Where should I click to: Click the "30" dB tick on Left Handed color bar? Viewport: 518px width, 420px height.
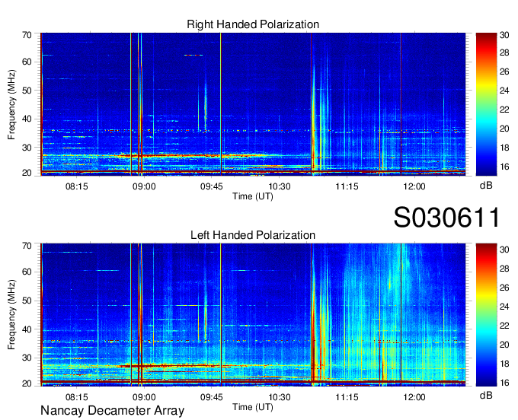pyautogui.click(x=504, y=250)
